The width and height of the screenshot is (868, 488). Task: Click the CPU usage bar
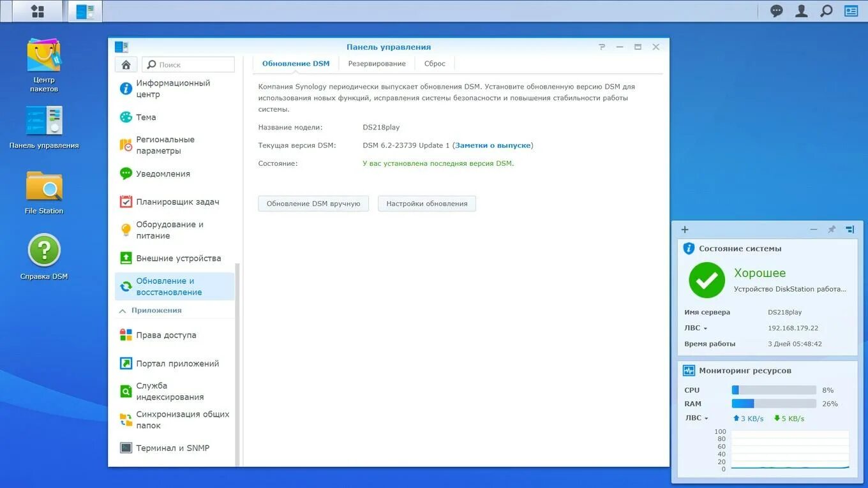pyautogui.click(x=774, y=390)
